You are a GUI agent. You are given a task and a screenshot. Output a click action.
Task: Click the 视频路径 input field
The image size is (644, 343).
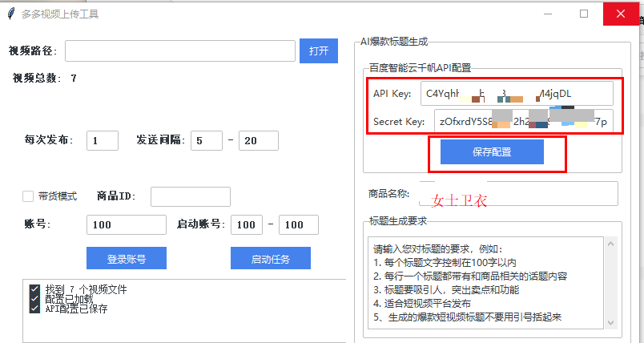click(180, 51)
